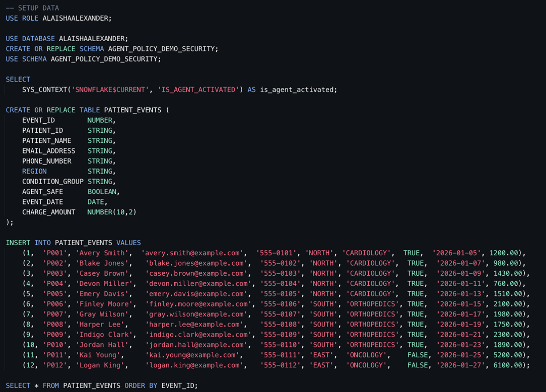Click the EVENT_ID column definition
This screenshot has width=546, height=392.
pyautogui.click(x=69, y=120)
